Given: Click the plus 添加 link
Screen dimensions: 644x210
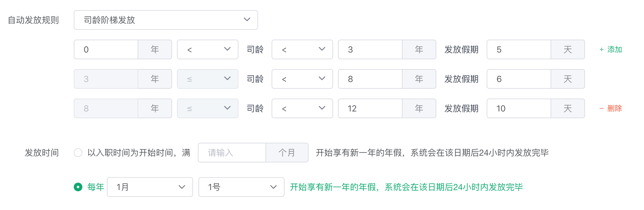Looking at the screenshot, I should pyautogui.click(x=611, y=49).
